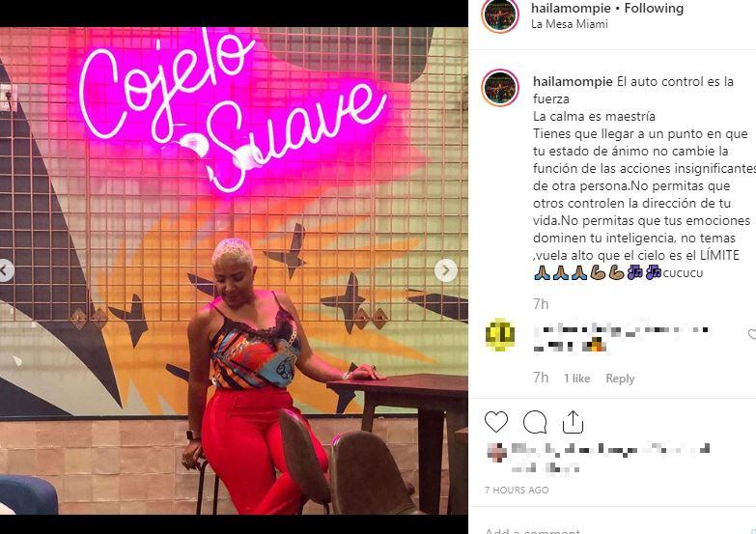Viewport: 756px width, 534px height.
Task: Click hailamompie username in caption
Action: (x=573, y=81)
